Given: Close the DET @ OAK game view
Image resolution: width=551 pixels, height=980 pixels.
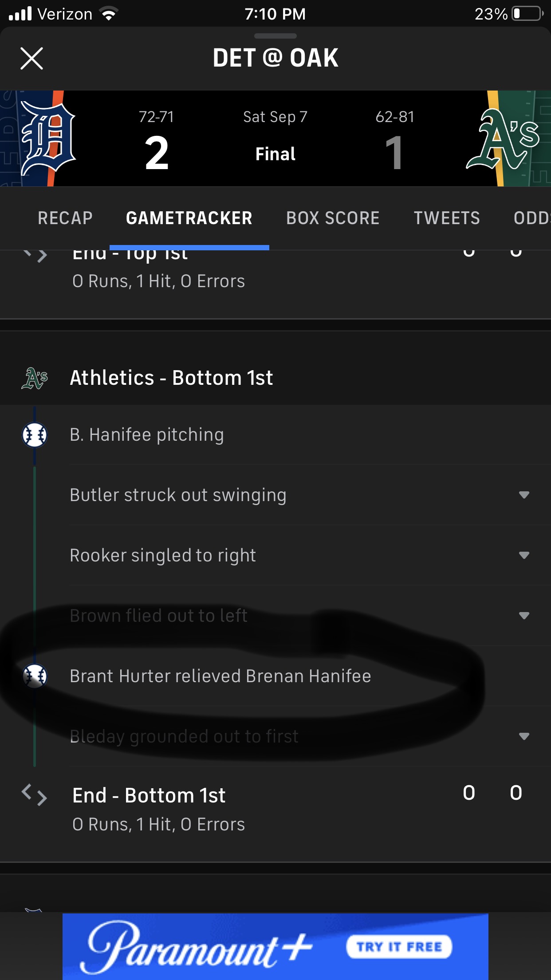Looking at the screenshot, I should point(31,59).
